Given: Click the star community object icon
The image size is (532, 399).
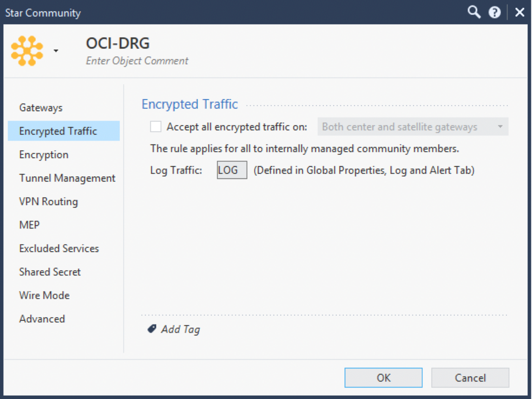Looking at the screenshot, I should tap(27, 50).
